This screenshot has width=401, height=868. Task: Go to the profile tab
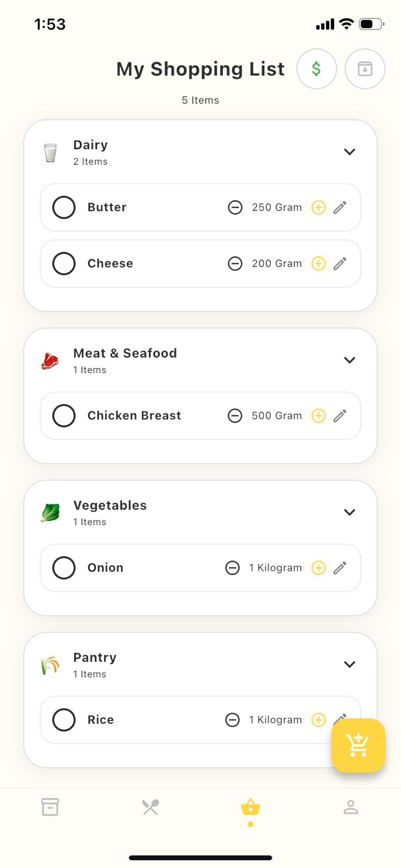click(351, 807)
